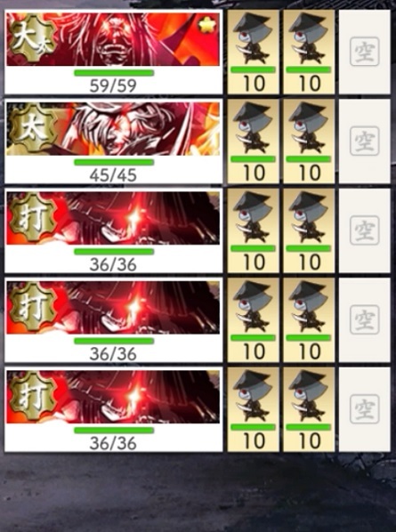Open the empty 空 slot in the second row
Image resolution: width=396 pixels, height=532 pixels.
pos(365,141)
